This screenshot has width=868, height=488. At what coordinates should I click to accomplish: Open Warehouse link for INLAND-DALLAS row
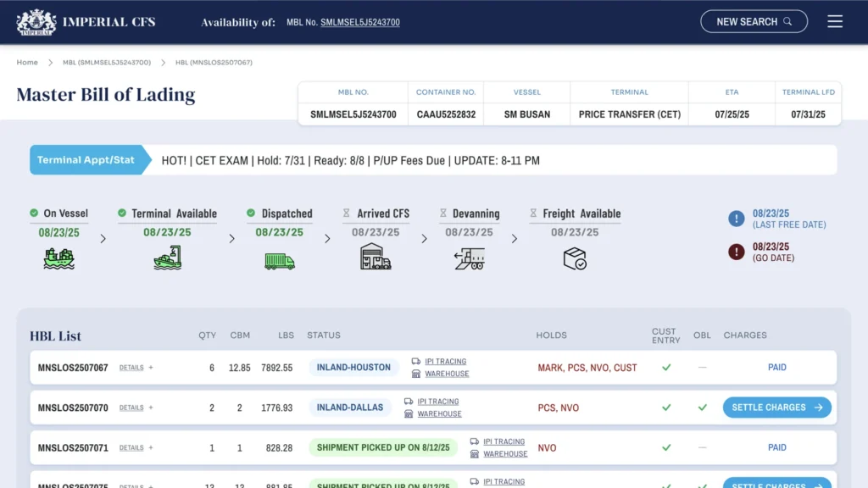click(x=440, y=413)
